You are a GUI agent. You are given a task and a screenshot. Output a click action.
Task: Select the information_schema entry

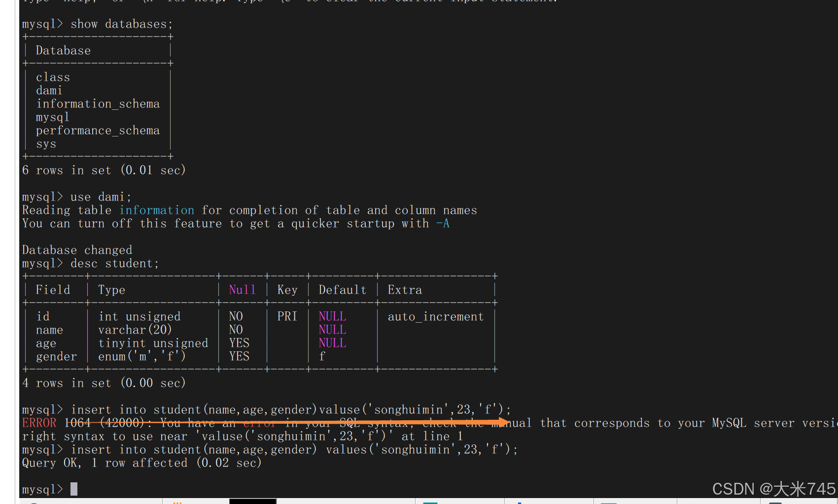(98, 103)
